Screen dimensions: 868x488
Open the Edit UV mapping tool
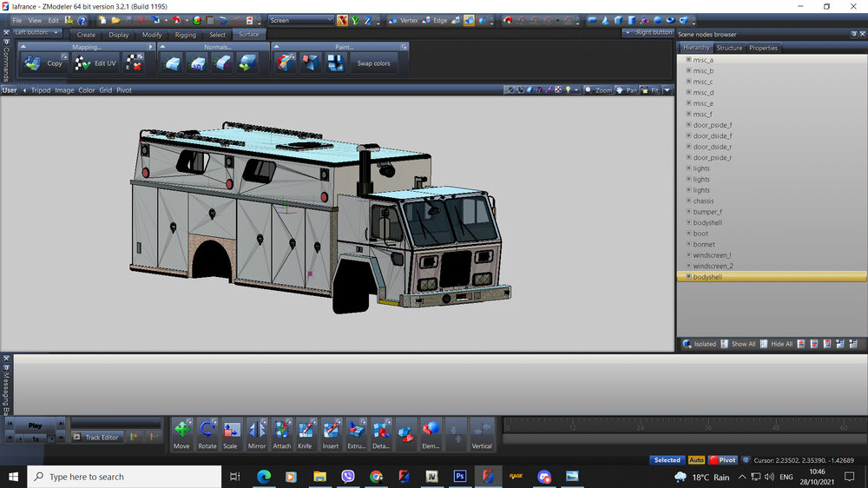95,63
